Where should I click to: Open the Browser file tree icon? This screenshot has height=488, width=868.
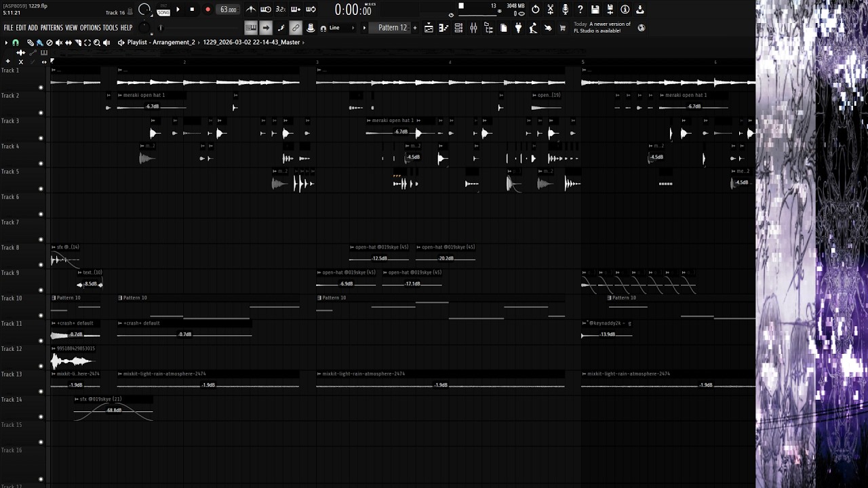[488, 28]
